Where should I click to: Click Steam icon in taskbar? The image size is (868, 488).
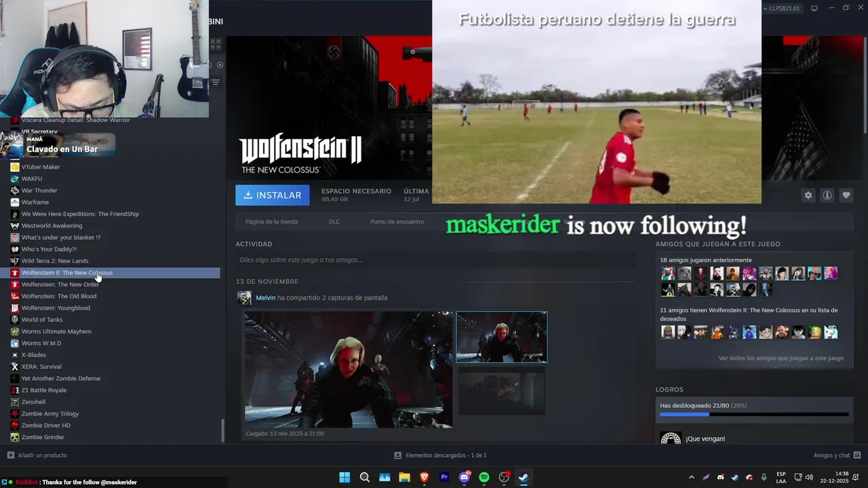pyautogui.click(x=524, y=477)
